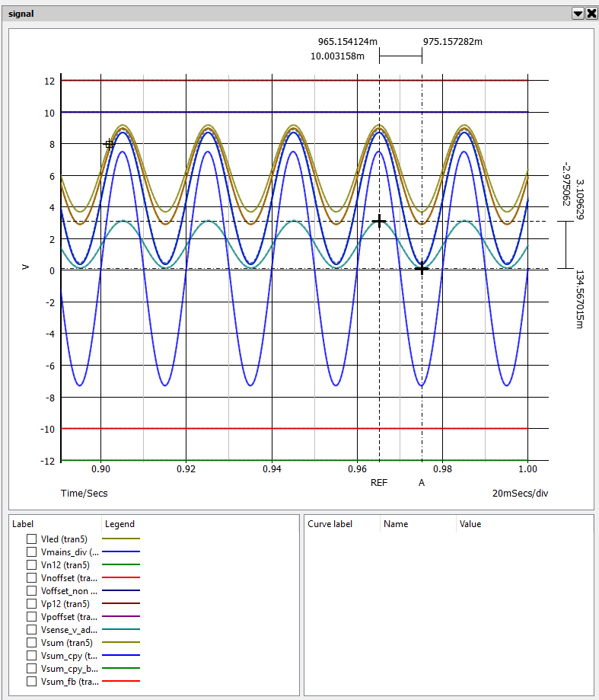
Task: Click the REF cursor crosshair marker
Action: 379,222
